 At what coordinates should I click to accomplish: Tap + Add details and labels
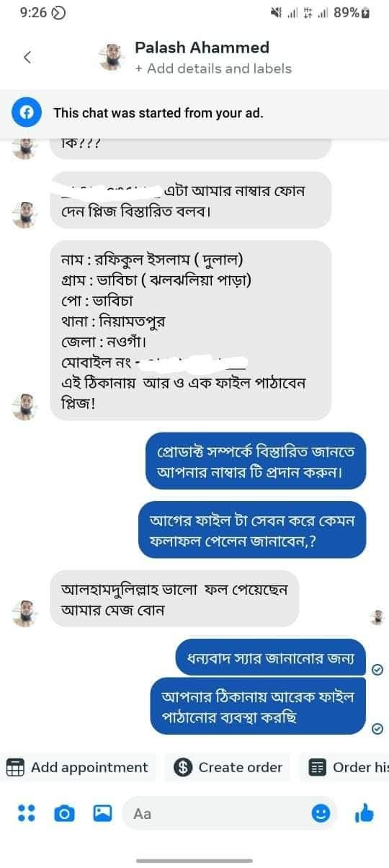213,69
